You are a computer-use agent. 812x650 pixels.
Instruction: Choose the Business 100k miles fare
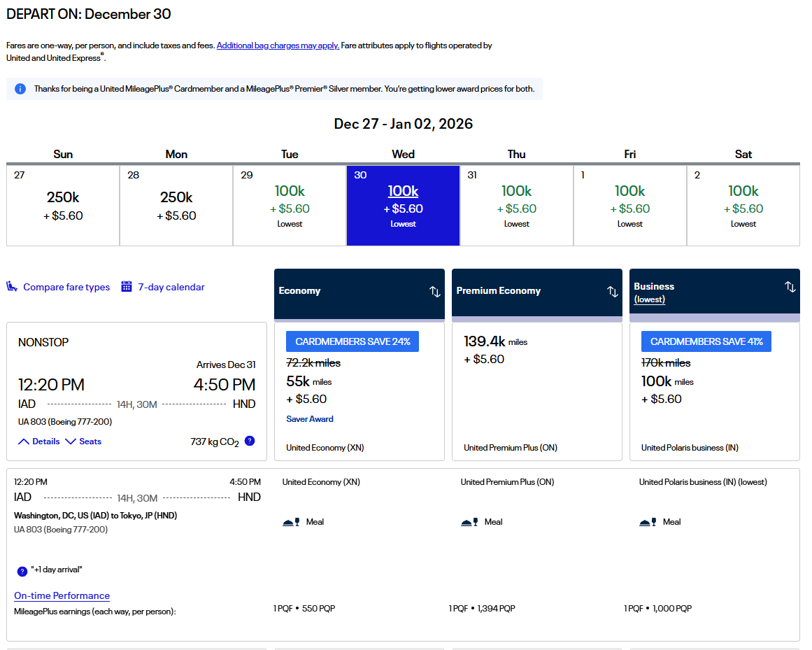715,391
